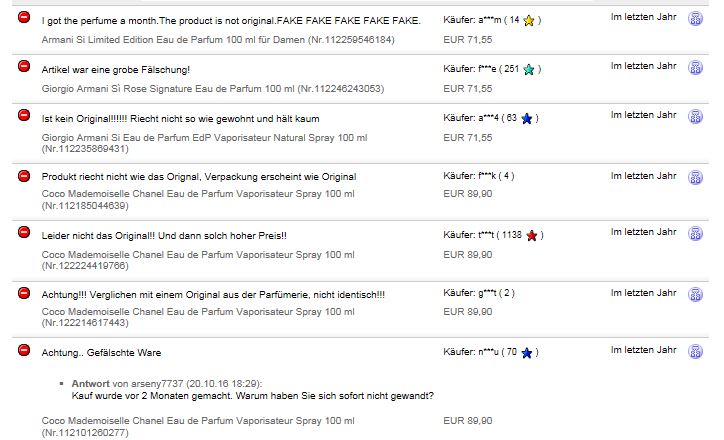Click the purple icon in the 'Gefälschte Ware' review row
The height and width of the screenshot is (440, 724).
(696, 352)
